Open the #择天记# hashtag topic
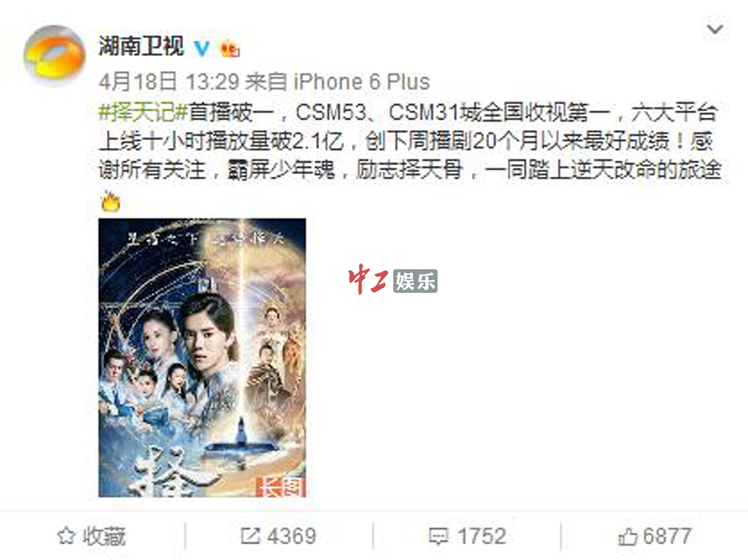The width and height of the screenshot is (748, 560). [143, 113]
